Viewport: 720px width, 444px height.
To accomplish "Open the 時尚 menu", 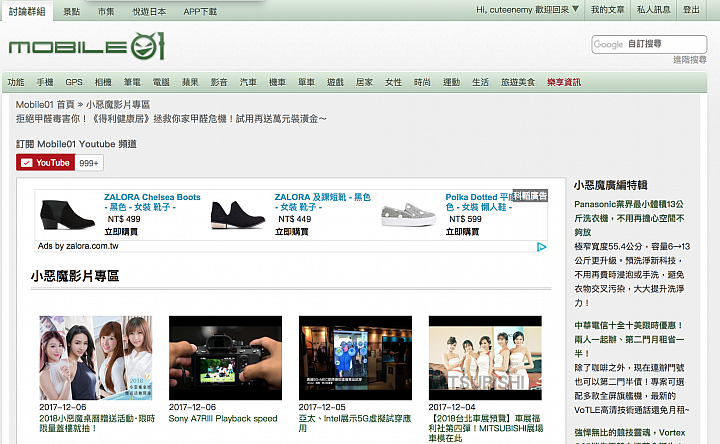I will point(422,82).
